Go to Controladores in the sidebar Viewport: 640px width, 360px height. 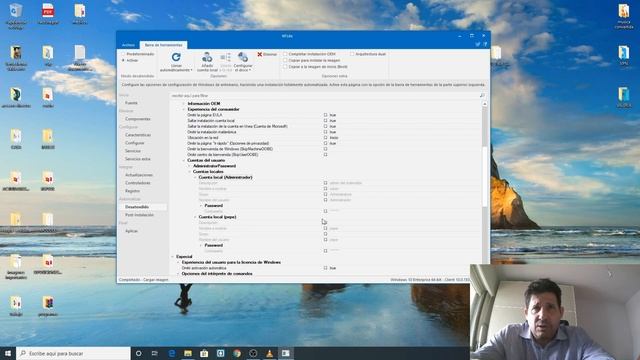point(138,183)
